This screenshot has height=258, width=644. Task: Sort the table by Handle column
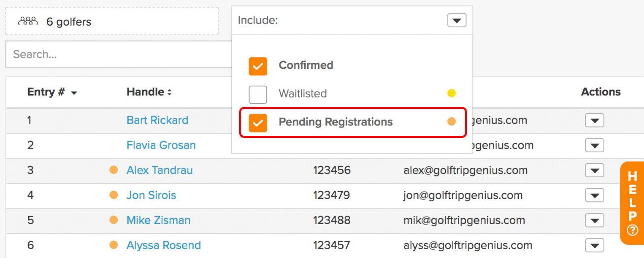click(x=149, y=92)
